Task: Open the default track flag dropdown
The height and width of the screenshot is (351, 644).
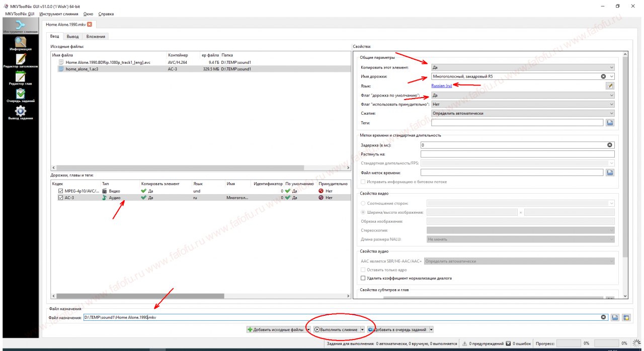Action: pyautogui.click(x=523, y=95)
